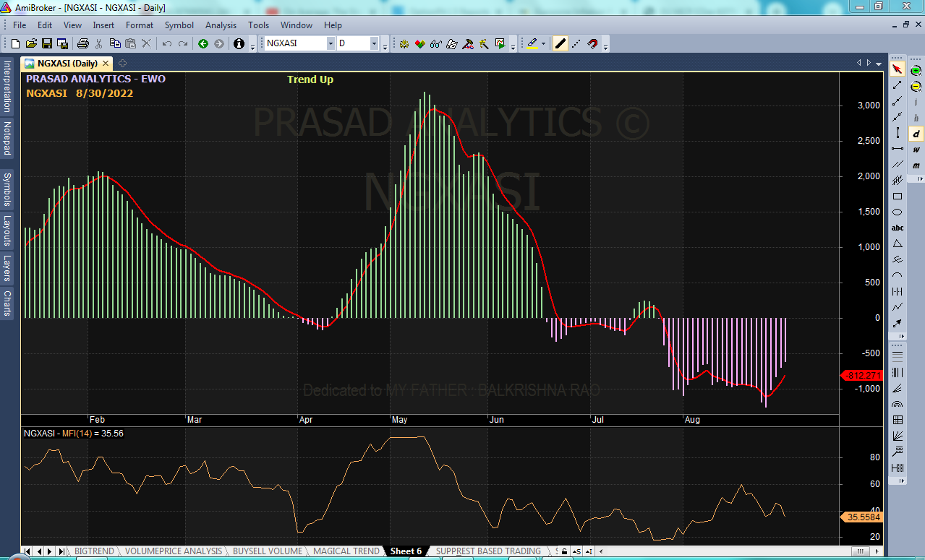Image resolution: width=925 pixels, height=560 pixels.
Task: Switch to daily interval 'd' button
Action: 916,134
